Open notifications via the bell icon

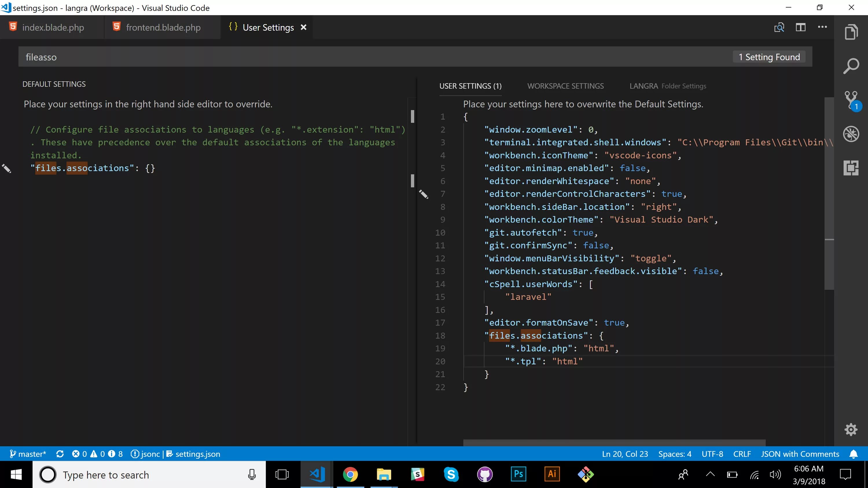tap(854, 454)
